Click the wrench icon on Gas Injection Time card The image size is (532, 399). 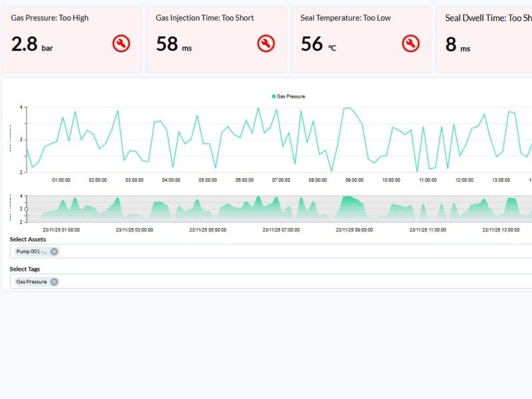[266, 44]
